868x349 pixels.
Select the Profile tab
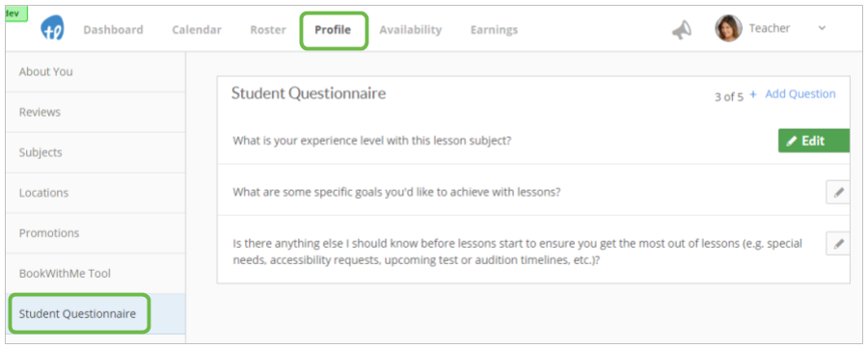[x=333, y=30]
